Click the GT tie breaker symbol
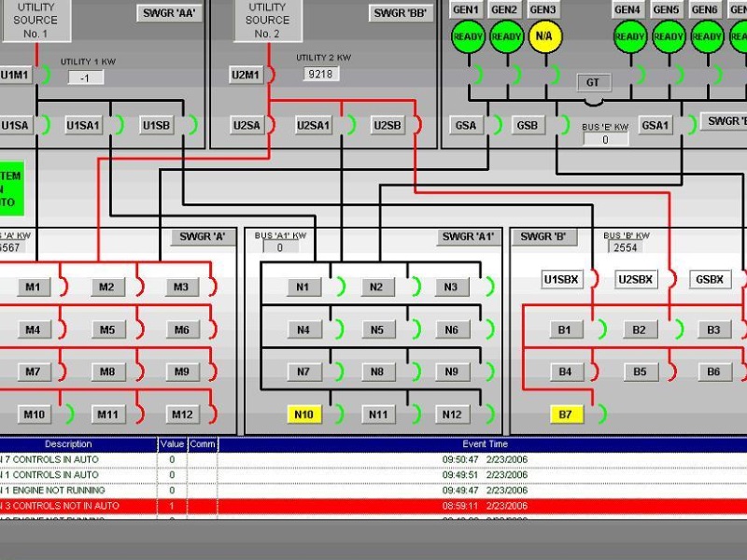747x560 pixels. click(592, 83)
